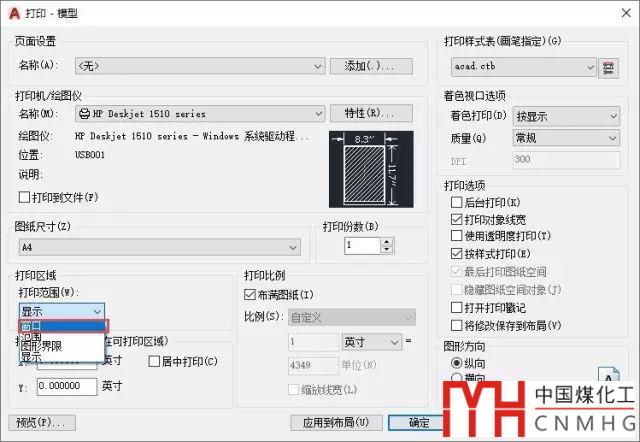The image size is (640, 442).
Task: Click the 特性(R)... button
Action: (371, 113)
